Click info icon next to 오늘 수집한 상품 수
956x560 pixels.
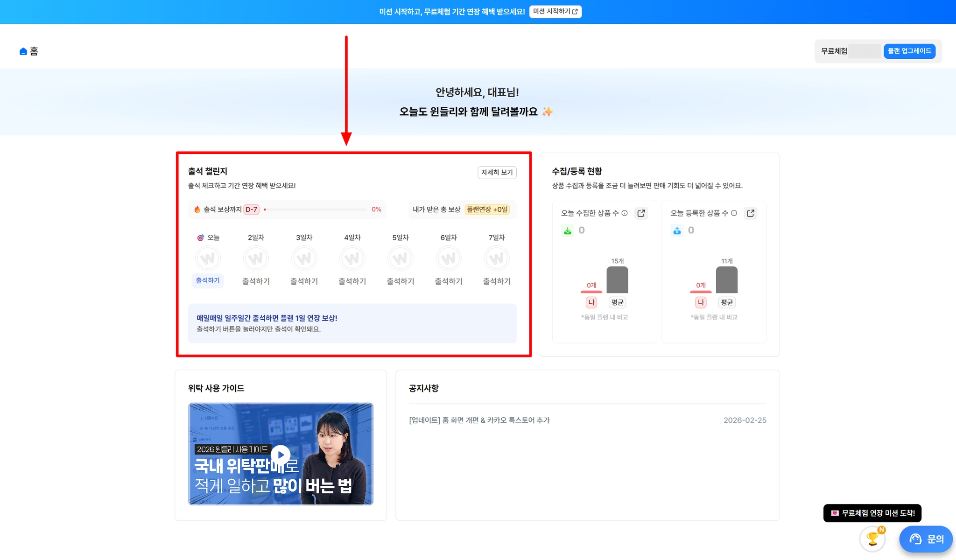tap(625, 213)
